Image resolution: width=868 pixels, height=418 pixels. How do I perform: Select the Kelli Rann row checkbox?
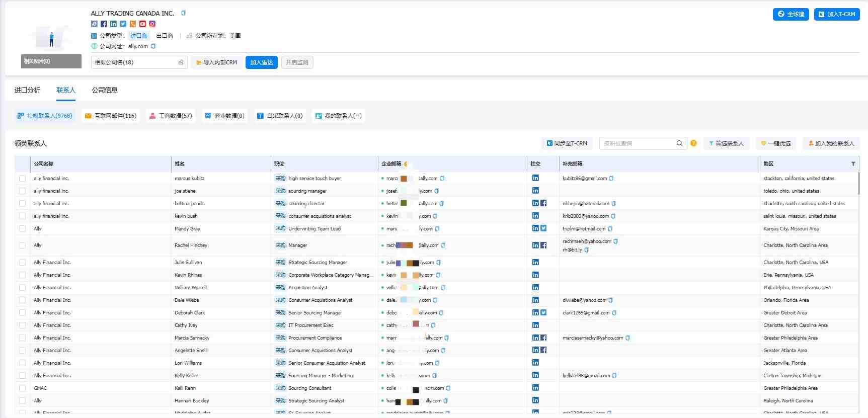(22, 388)
